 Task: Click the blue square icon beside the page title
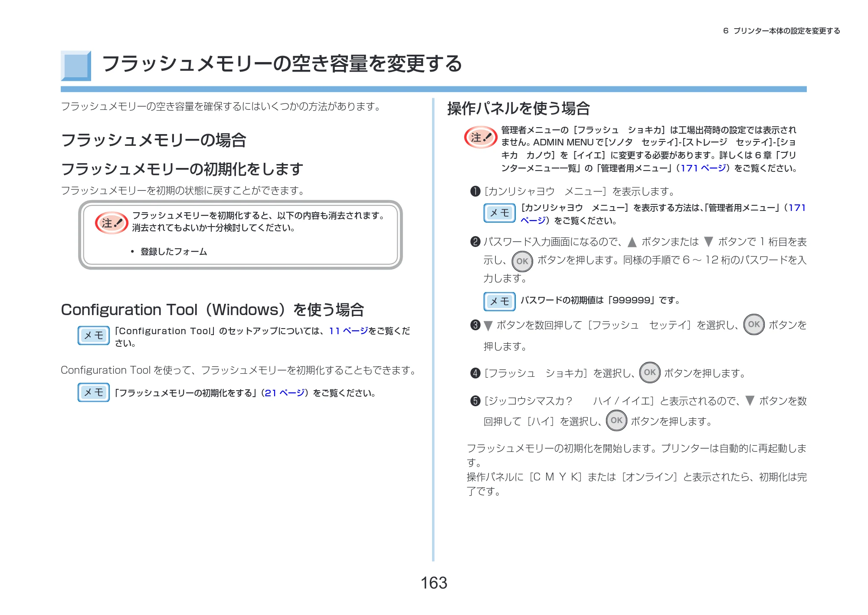pyautogui.click(x=76, y=66)
